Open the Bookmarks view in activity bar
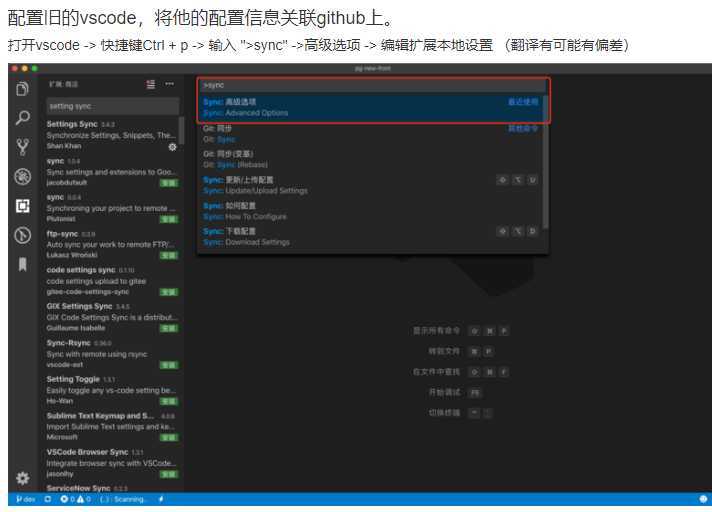Image resolution: width=712 pixels, height=512 pixels. coord(22,264)
